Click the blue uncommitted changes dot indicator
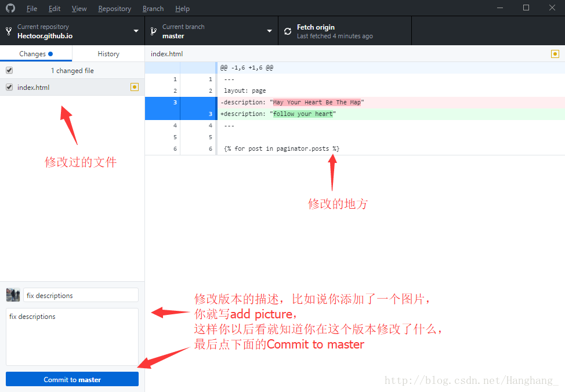The width and height of the screenshot is (565, 392). click(50, 54)
